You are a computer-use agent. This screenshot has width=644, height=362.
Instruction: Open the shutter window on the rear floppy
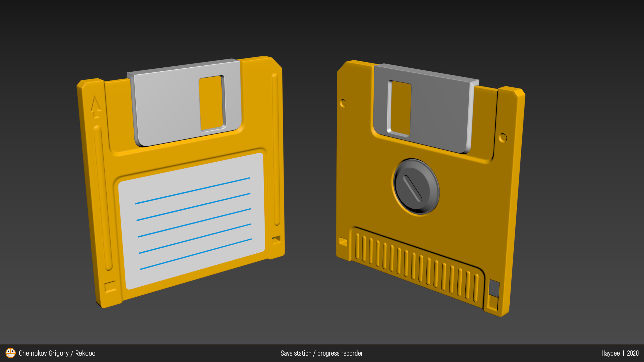tap(400, 108)
